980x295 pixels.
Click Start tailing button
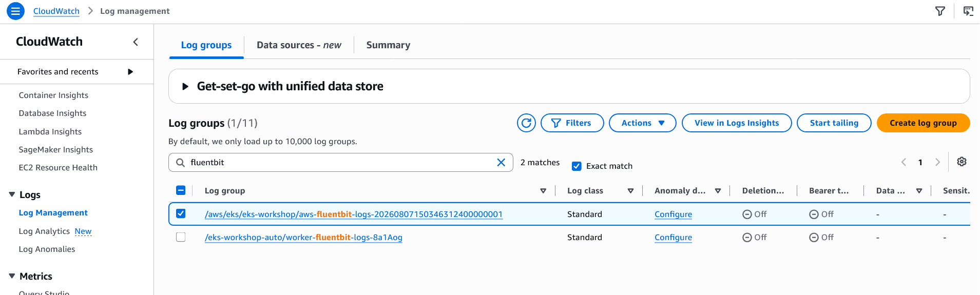[834, 123]
